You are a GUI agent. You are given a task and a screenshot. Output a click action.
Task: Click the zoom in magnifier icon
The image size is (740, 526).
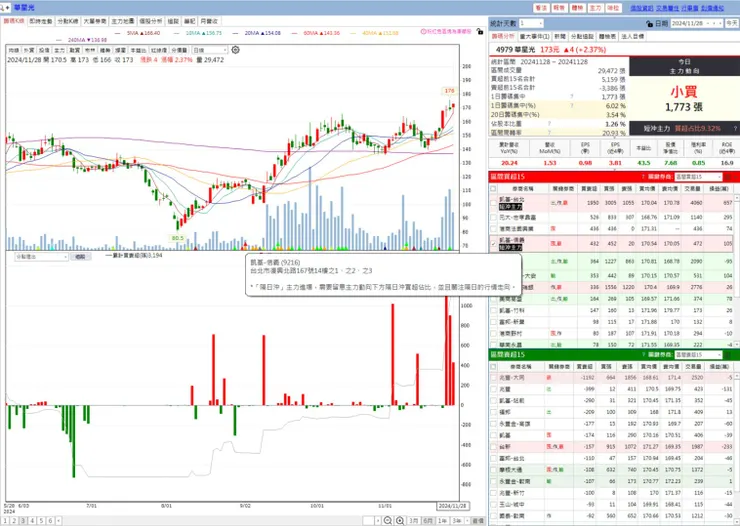(x=400, y=520)
